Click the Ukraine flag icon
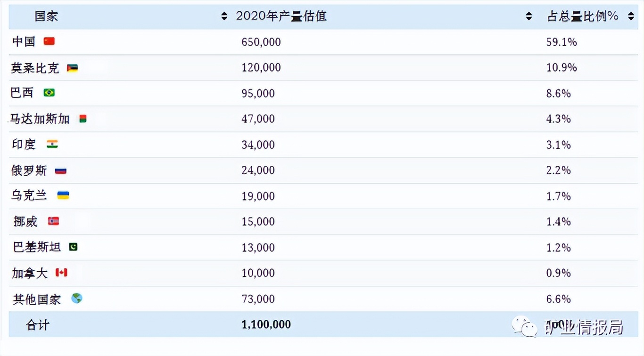The width and height of the screenshot is (644, 356). (63, 195)
